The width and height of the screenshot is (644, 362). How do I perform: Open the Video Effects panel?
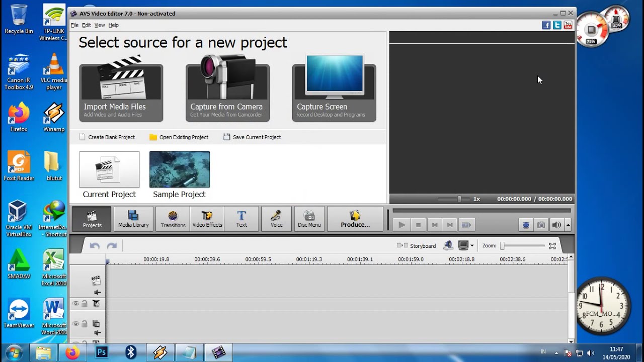(207, 219)
